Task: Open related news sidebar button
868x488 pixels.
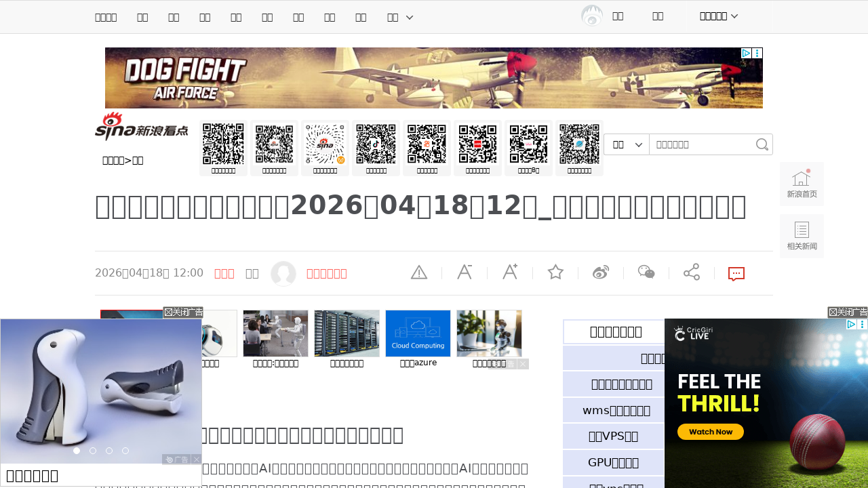Action: pyautogui.click(x=802, y=236)
